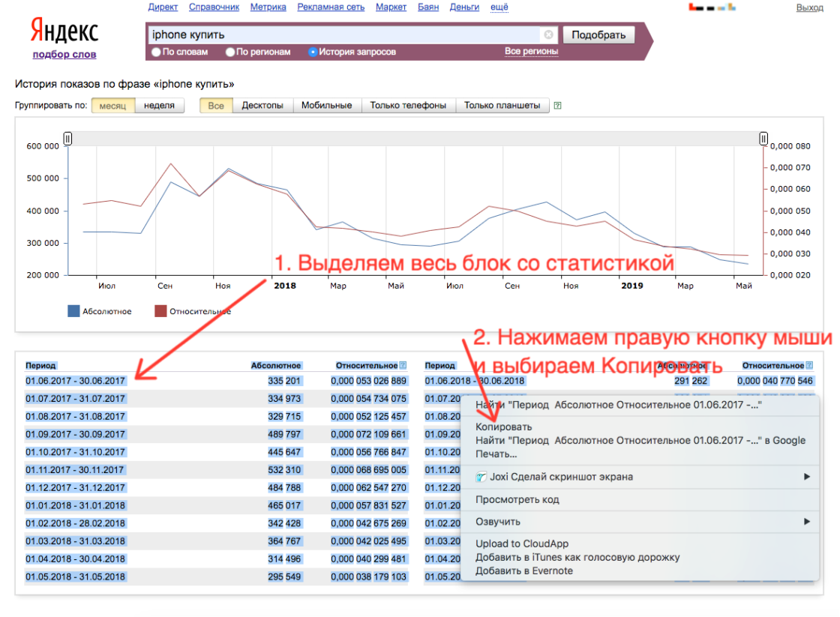The width and height of the screenshot is (840, 617).
Task: Open the Справочник link
Action: click(214, 7)
